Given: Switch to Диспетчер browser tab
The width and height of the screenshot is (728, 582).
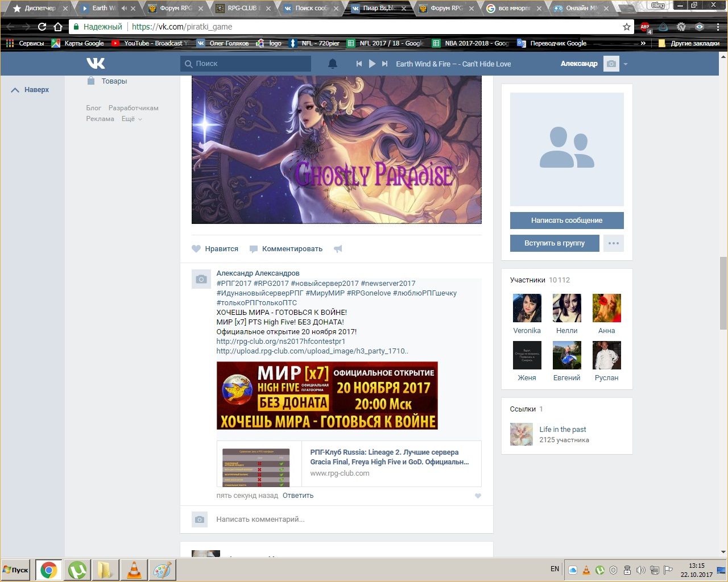Looking at the screenshot, I should click(40, 9).
